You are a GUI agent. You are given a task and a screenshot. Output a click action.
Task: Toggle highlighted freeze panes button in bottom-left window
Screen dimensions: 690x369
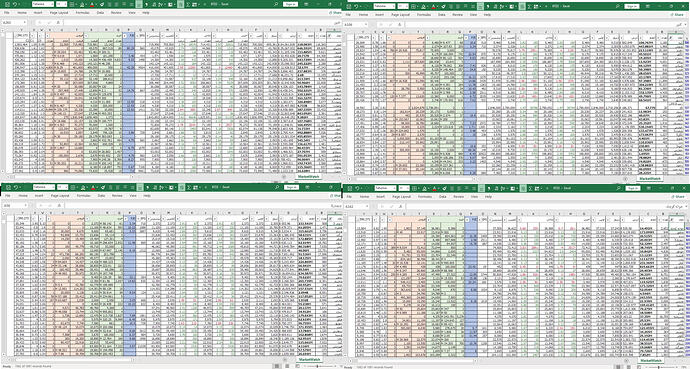(181, 187)
